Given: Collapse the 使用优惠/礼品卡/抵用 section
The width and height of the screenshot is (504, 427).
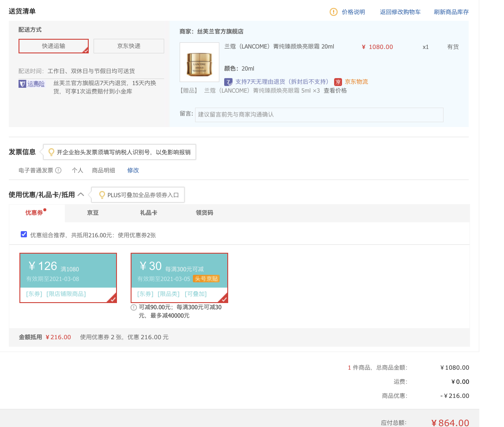Looking at the screenshot, I should 81,195.
